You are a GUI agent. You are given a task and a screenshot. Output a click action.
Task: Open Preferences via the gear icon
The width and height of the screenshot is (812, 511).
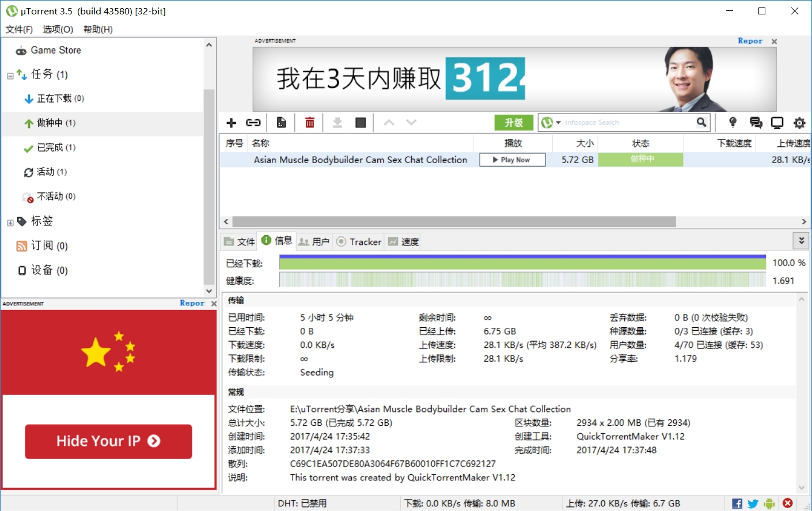coord(799,123)
